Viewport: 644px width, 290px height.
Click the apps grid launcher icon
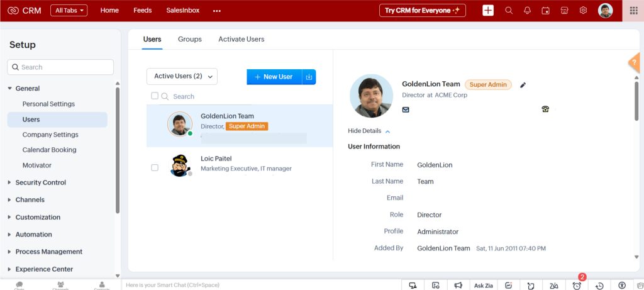pyautogui.click(x=633, y=11)
